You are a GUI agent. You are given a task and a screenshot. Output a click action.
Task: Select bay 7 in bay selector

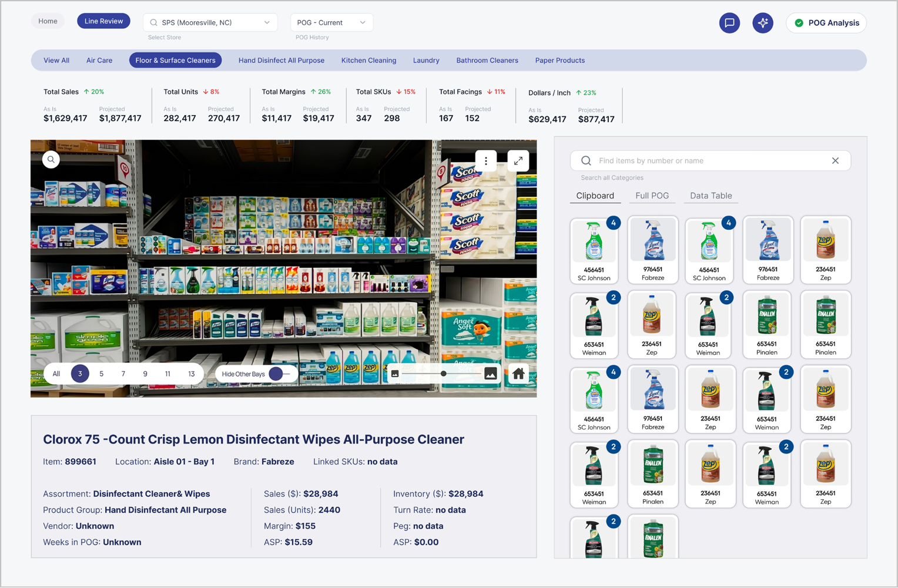tap(123, 374)
